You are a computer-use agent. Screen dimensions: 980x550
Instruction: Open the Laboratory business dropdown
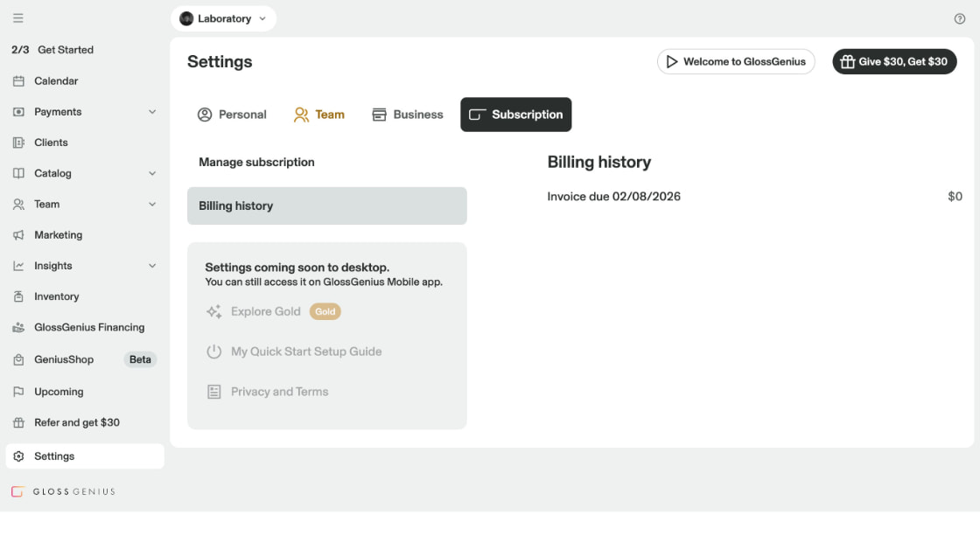[223, 18]
